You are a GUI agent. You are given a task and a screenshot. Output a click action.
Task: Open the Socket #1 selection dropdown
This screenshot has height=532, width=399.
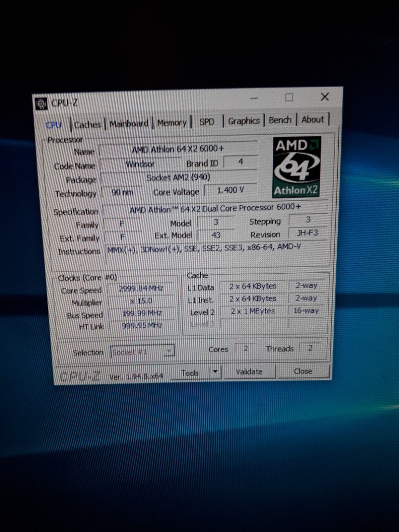click(x=142, y=352)
